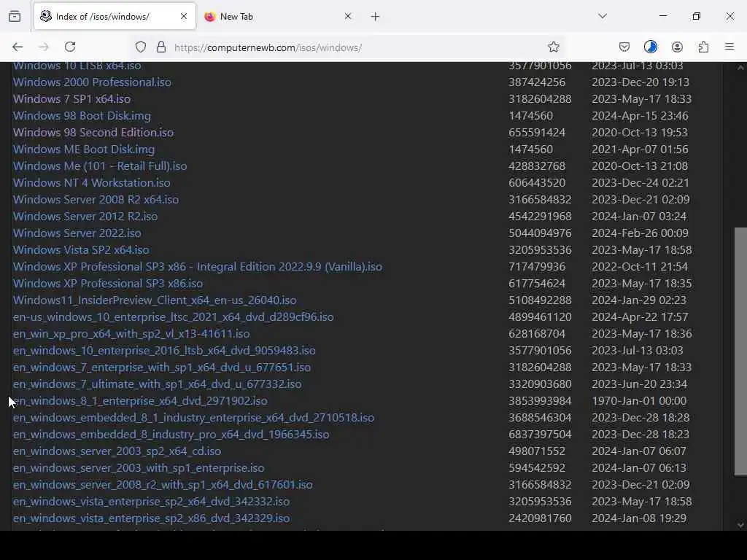Click the forward navigation arrow
This screenshot has height=560, width=747.
[44, 47]
